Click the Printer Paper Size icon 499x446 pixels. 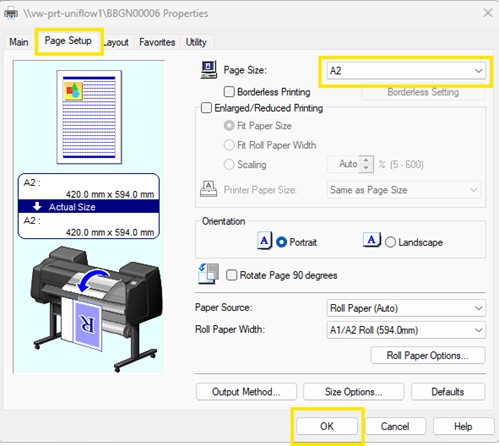click(209, 189)
